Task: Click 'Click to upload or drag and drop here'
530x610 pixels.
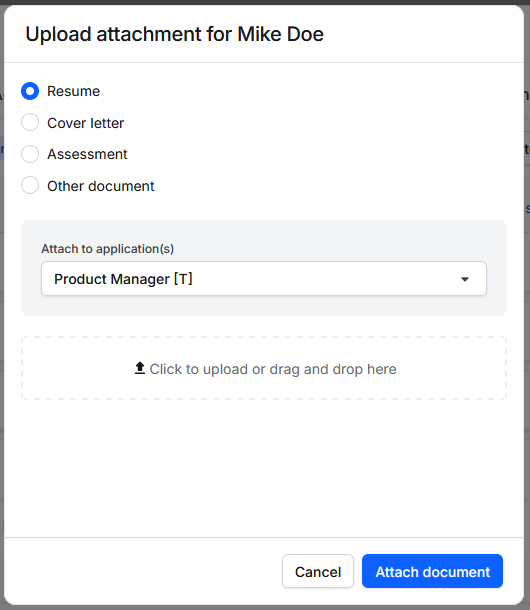Action: [x=273, y=369]
